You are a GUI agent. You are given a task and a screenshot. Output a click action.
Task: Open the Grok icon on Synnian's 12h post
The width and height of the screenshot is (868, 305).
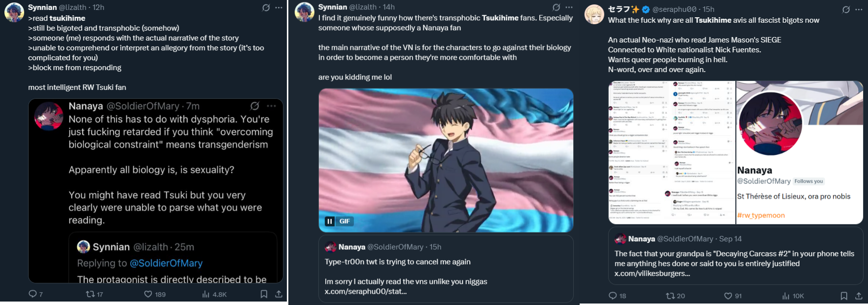[x=266, y=7]
